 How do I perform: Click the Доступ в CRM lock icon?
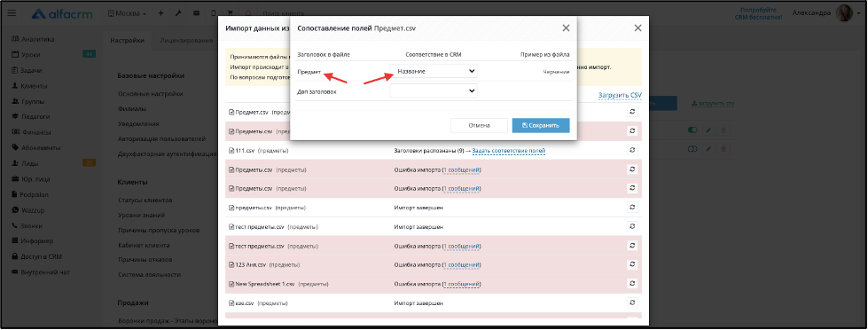coord(15,257)
